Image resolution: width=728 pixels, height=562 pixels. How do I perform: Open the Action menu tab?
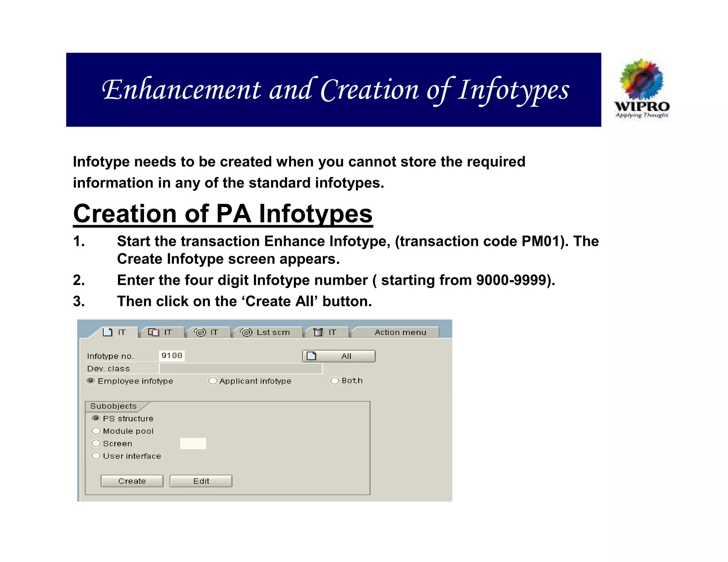click(x=400, y=332)
